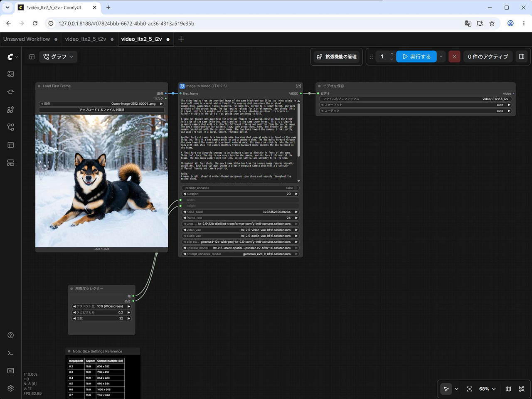The image size is (532, 399).
Task: Toggle the 解像度セレクター node collapse dot
Action: pyautogui.click(x=72, y=288)
